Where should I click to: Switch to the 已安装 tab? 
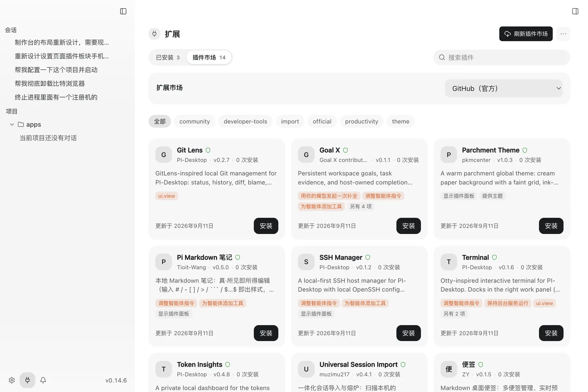(168, 58)
